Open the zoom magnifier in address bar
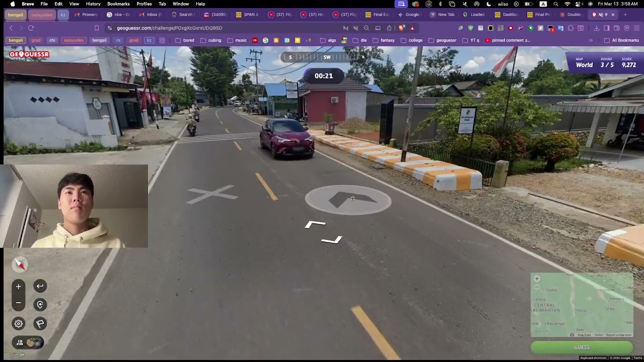This screenshot has height=362, width=644. 366,28
